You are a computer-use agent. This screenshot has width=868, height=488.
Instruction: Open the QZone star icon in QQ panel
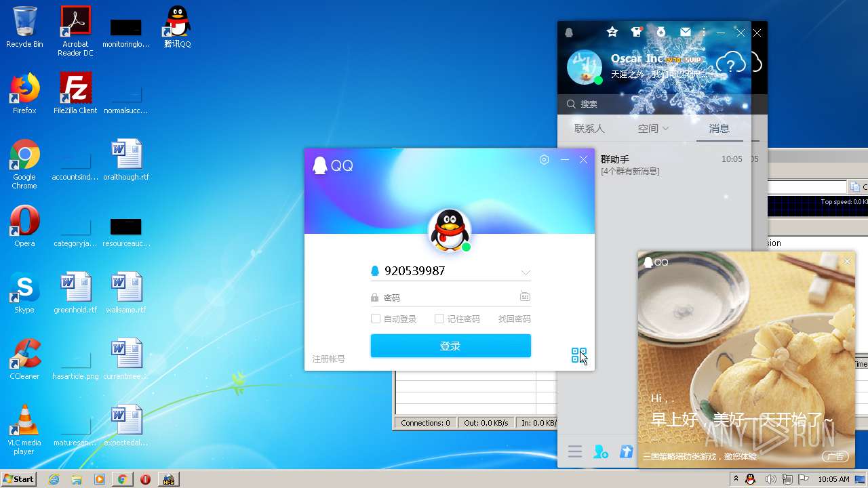coord(612,32)
